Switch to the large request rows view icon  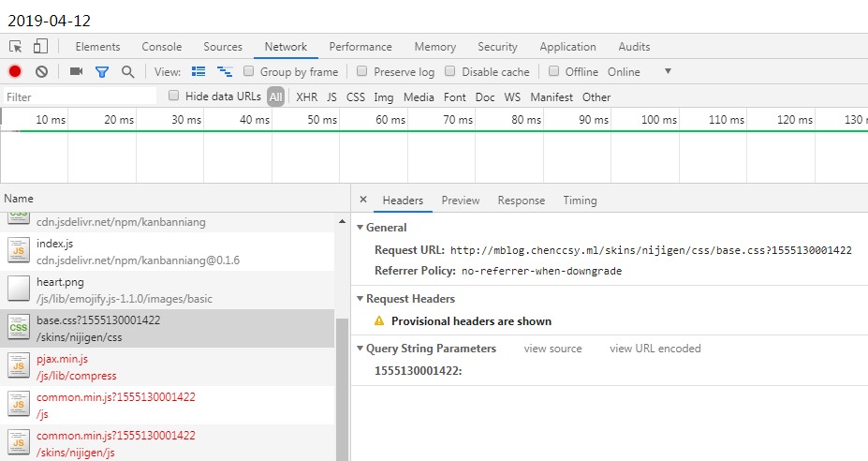coord(199,71)
